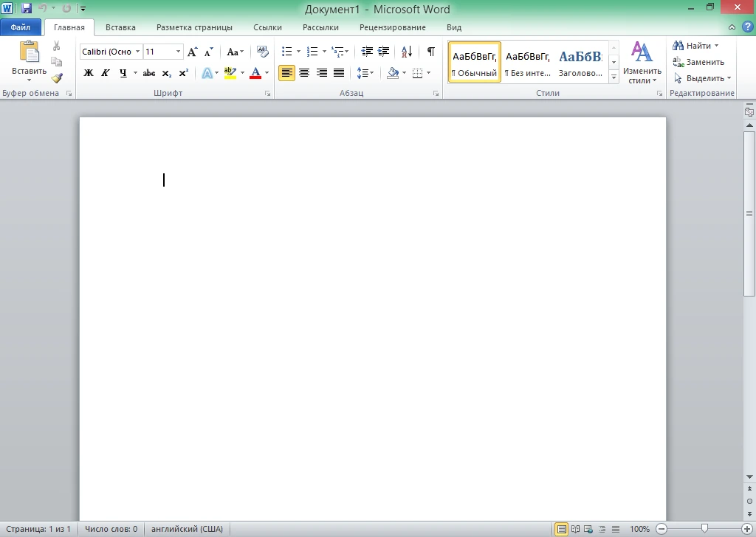The width and height of the screenshot is (756, 537).
Task: Toggle bold formatting with the Ж button
Action: (x=89, y=73)
